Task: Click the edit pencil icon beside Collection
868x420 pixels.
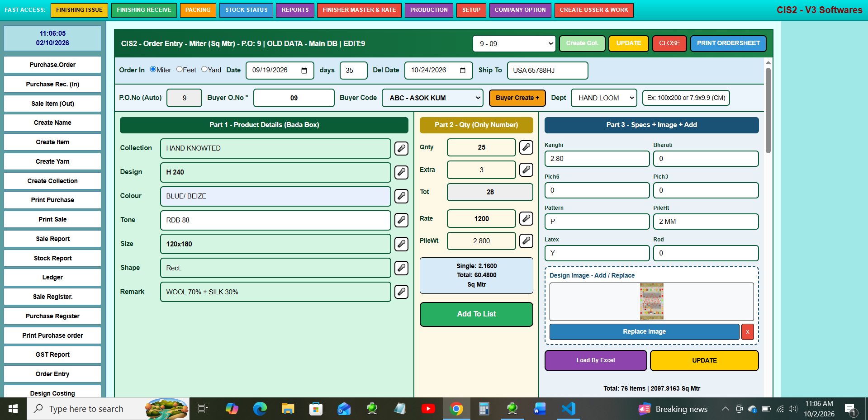Action: click(x=401, y=148)
